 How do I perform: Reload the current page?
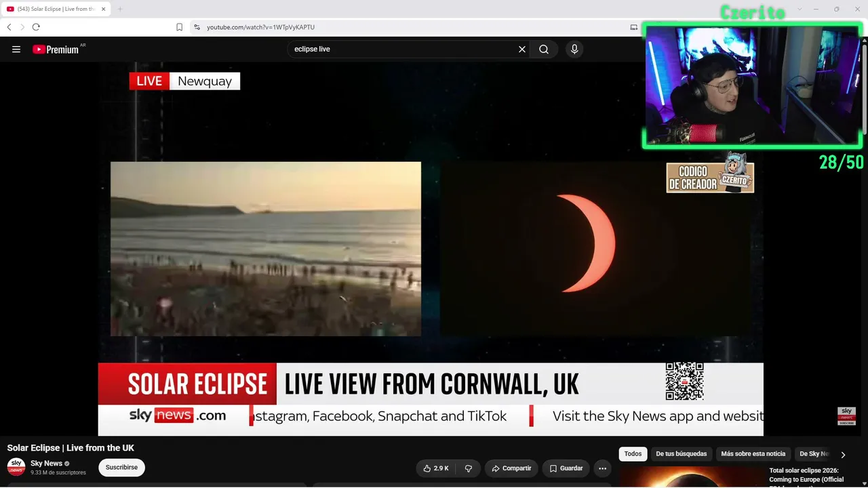36,27
